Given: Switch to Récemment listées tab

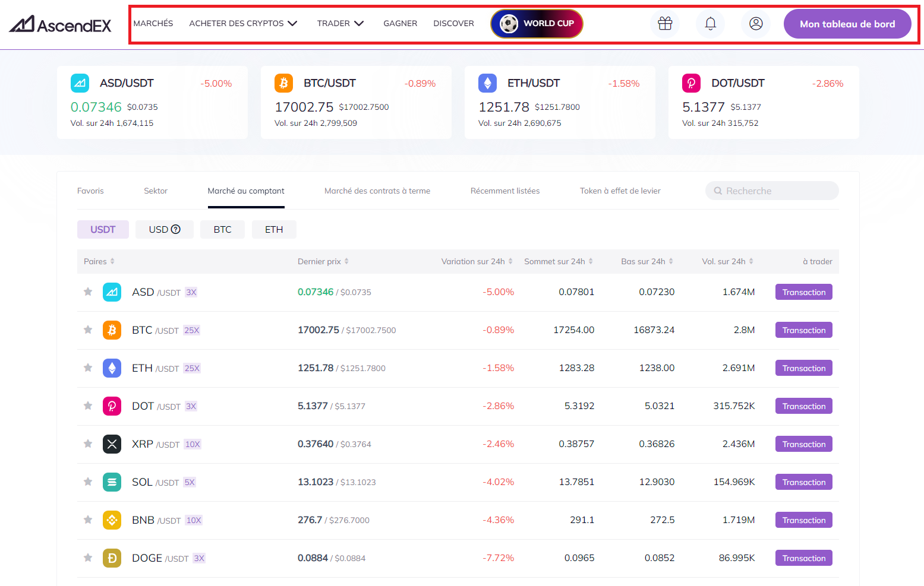Looking at the screenshot, I should (x=505, y=191).
